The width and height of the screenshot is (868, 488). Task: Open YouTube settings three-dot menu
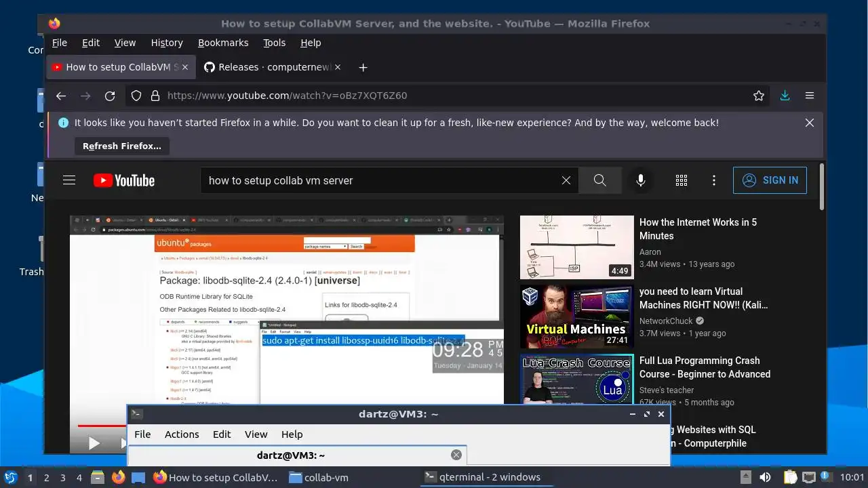(714, 180)
